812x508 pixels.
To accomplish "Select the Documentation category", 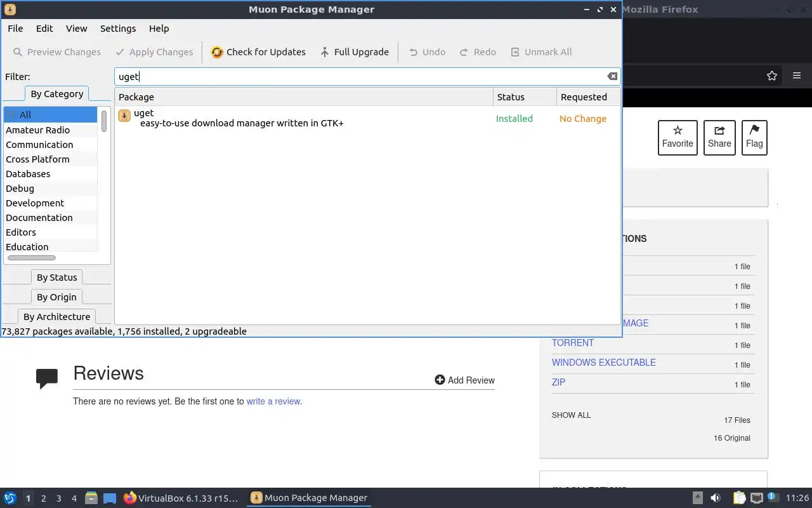I will click(51, 218).
